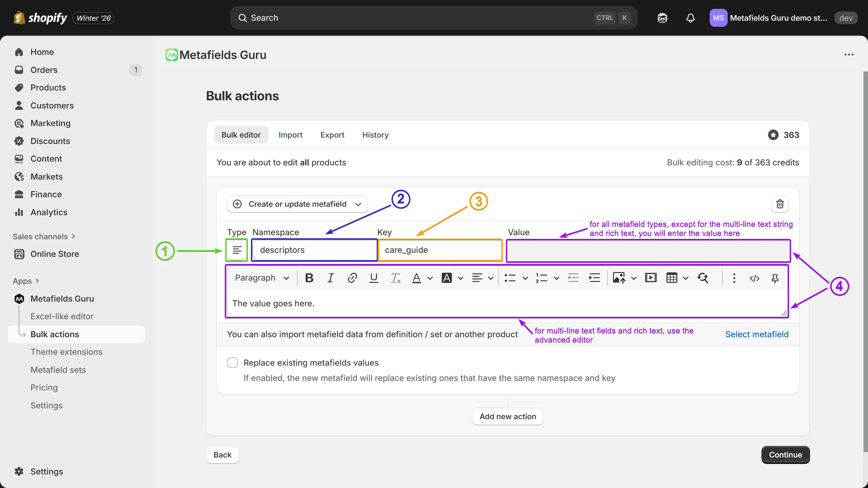Image resolution: width=868 pixels, height=488 pixels.
Task: Apply highlight color with the filled A icon
Action: (x=447, y=278)
